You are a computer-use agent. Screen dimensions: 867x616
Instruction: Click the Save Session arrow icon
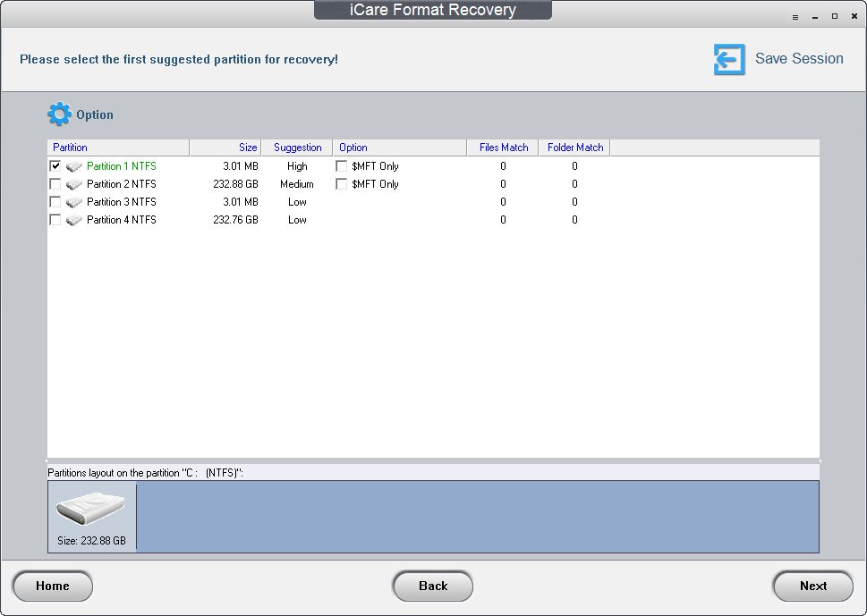[x=729, y=59]
